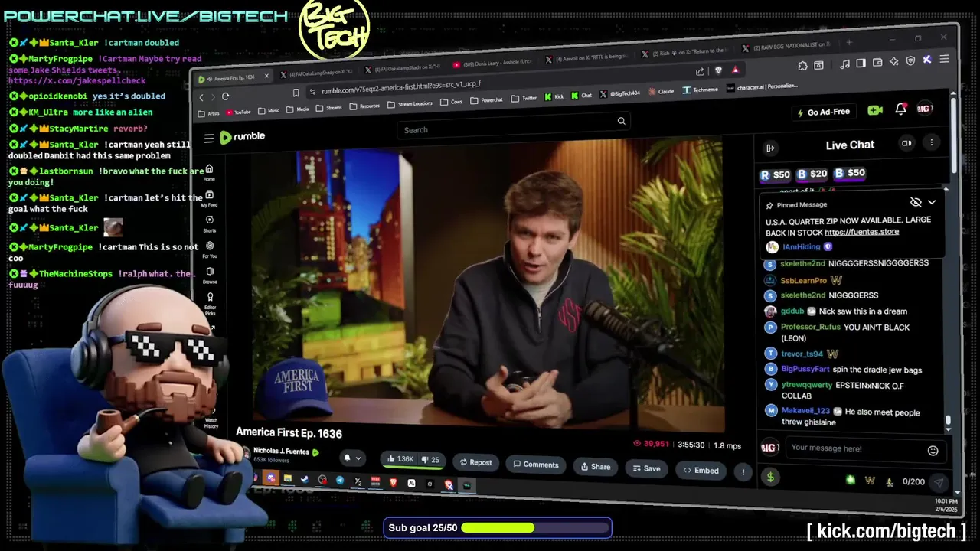The height and width of the screenshot is (551, 980).
Task: Open the Brave main menu
Action: point(944,59)
